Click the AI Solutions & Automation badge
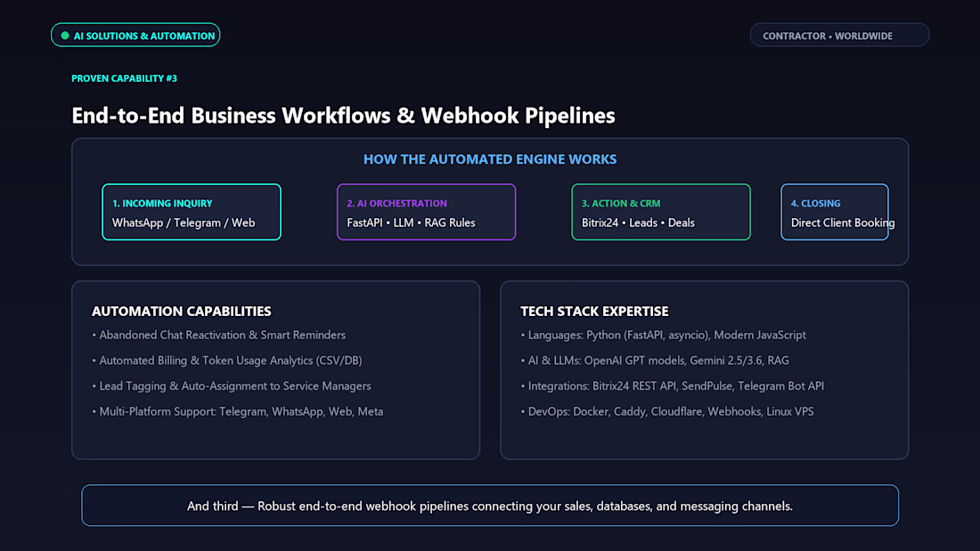Viewport: 980px width, 551px height. (135, 35)
